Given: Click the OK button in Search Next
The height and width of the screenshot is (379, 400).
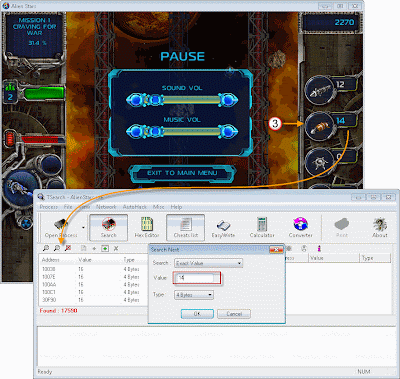Looking at the screenshot, I should pyautogui.click(x=197, y=314).
